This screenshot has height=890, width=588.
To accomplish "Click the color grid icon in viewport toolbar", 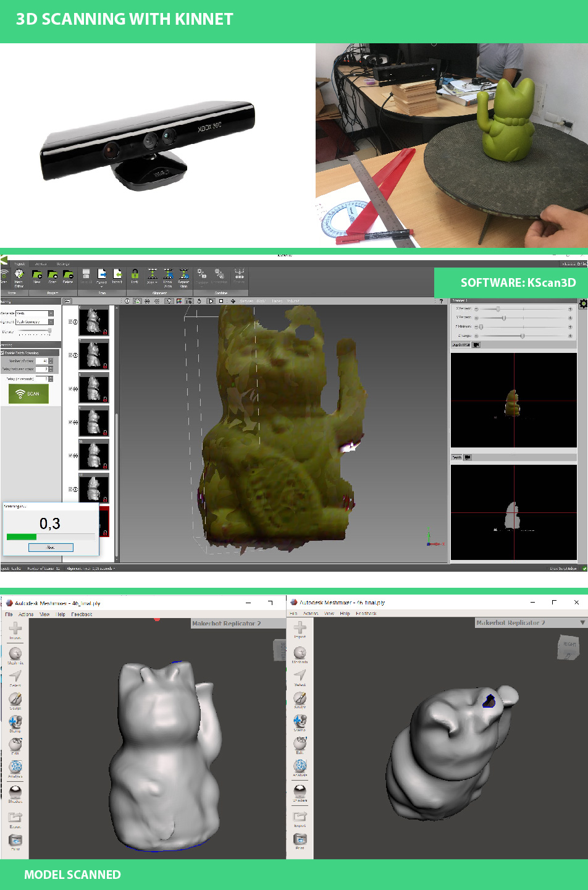I will [179, 301].
